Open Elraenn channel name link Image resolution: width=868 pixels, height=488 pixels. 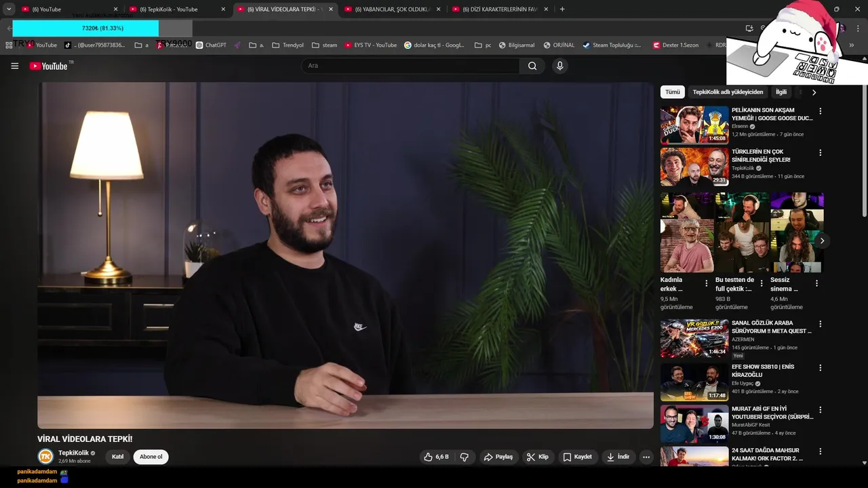(740, 126)
